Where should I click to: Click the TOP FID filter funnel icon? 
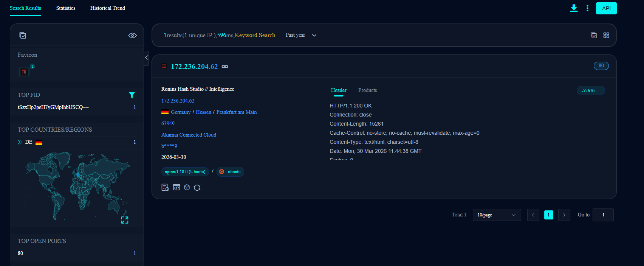pos(132,95)
